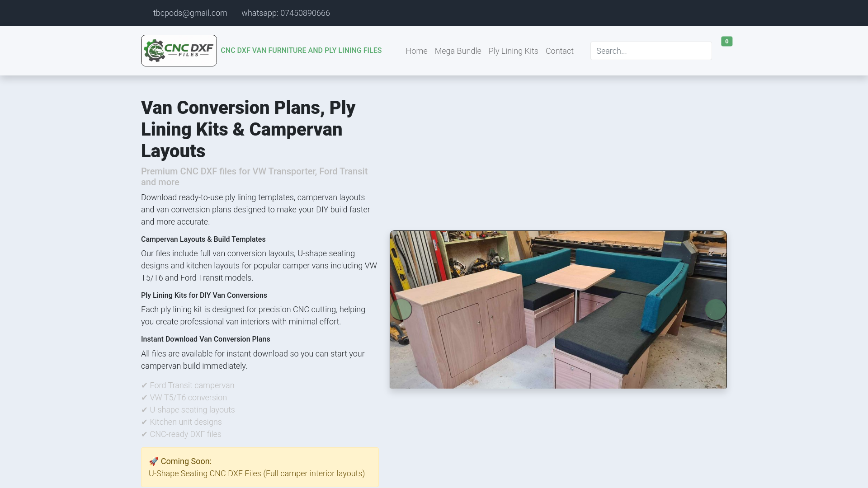Focus the Search input field
Screen dimensions: 868x488
651,51
